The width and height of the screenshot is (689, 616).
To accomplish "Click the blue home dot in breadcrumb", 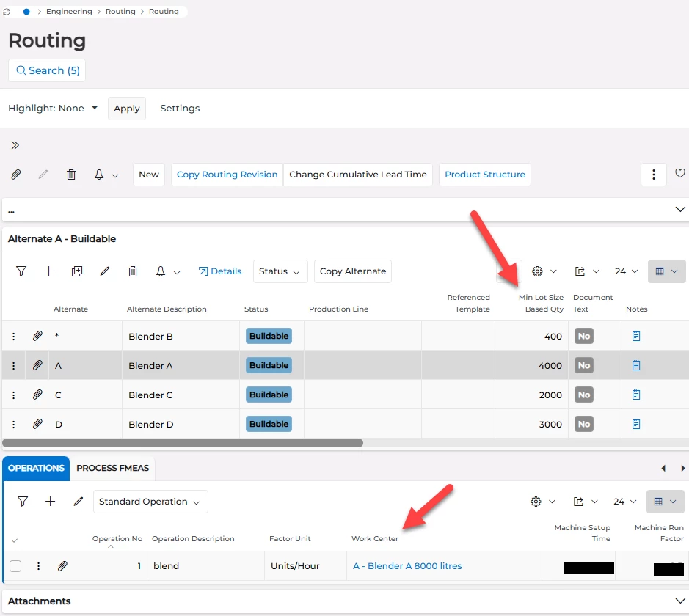I will (x=26, y=12).
